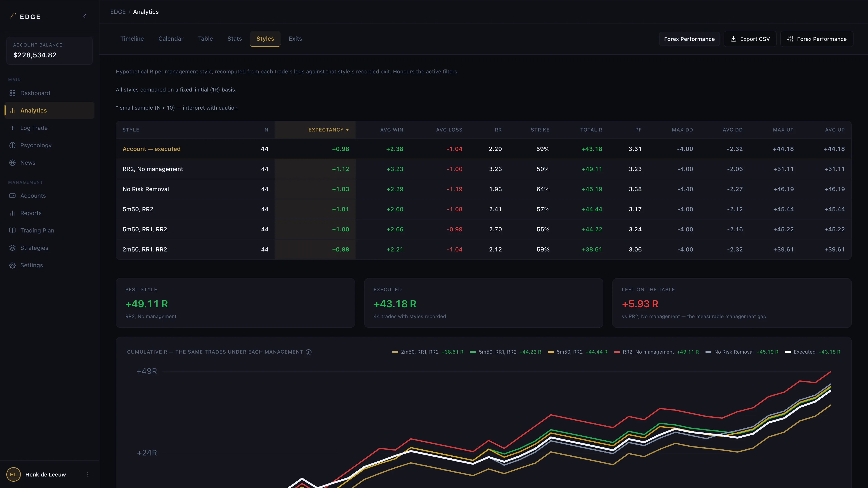Image resolution: width=868 pixels, height=488 pixels.
Task: Sort by the AVG LOSS column header
Action: [449, 130]
